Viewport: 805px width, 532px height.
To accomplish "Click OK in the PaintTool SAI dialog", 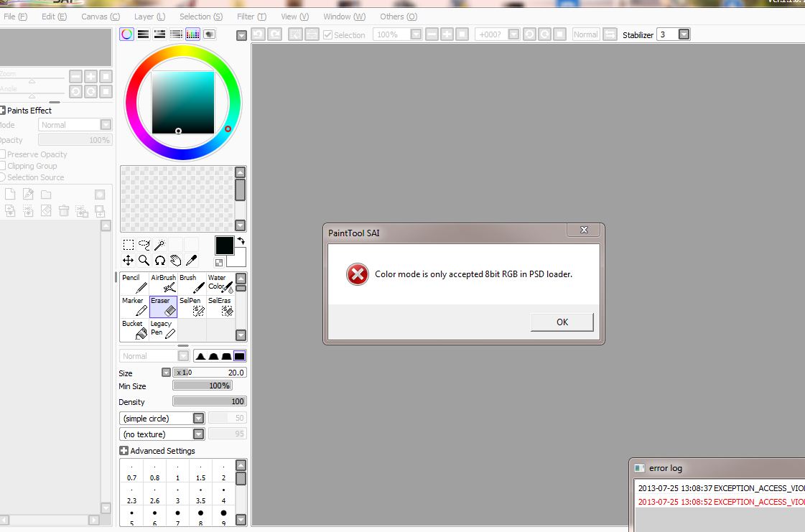I will point(562,322).
